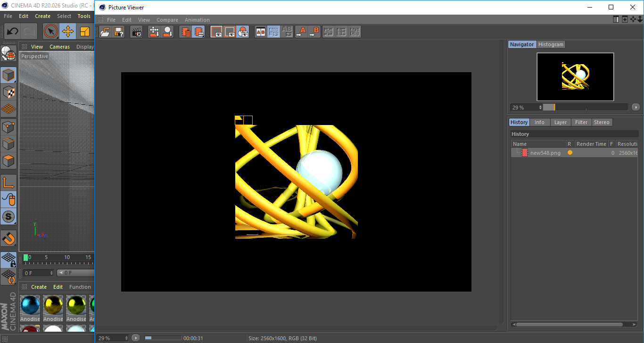The image size is (644, 343).
Task: Open the View menu in Picture Viewer
Action: click(144, 20)
